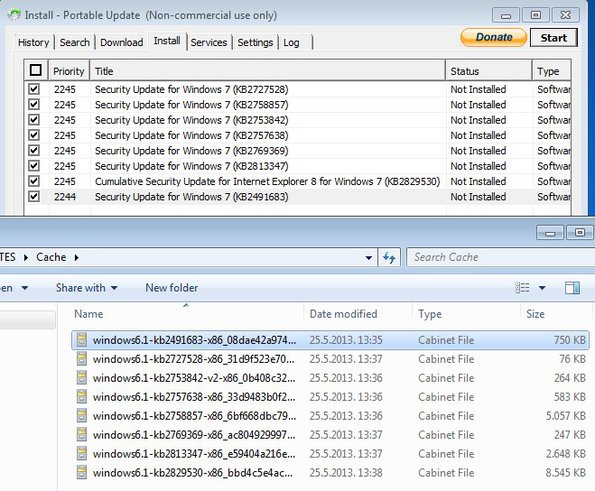This screenshot has height=491, width=595.
Task: Click cabinet file icon for kb2813347
Action: [82, 453]
